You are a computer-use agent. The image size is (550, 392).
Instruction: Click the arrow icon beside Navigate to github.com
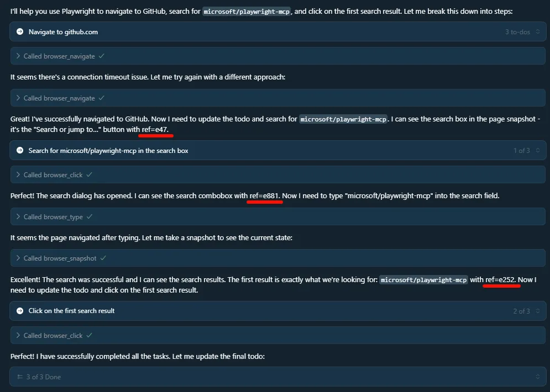pos(20,31)
